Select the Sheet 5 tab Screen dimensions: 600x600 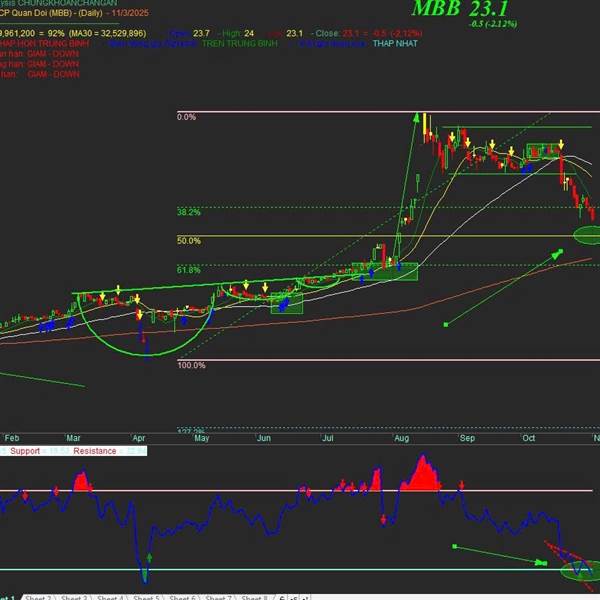pyautogui.click(x=146, y=597)
